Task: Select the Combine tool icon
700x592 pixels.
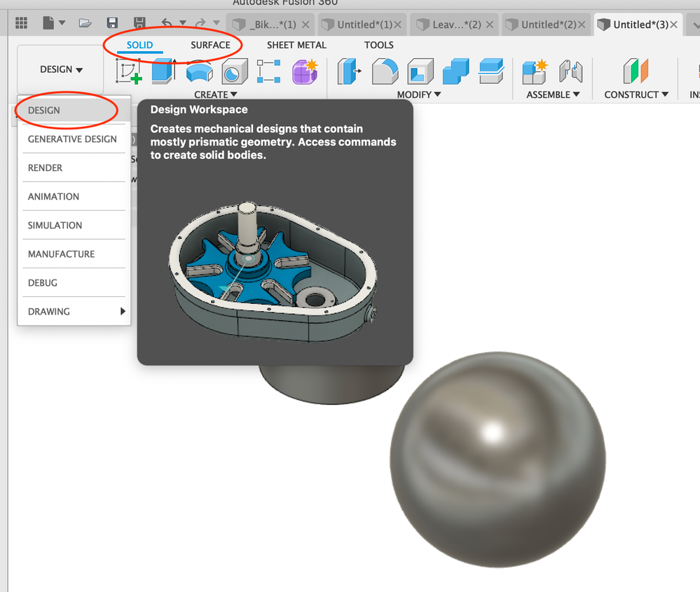Action: (x=455, y=71)
